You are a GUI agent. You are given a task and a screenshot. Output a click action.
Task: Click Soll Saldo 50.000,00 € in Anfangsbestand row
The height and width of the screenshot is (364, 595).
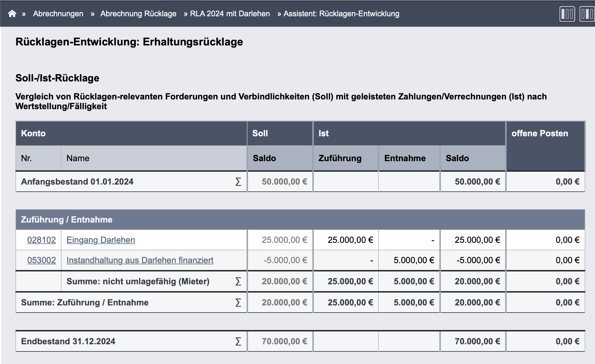tap(285, 182)
